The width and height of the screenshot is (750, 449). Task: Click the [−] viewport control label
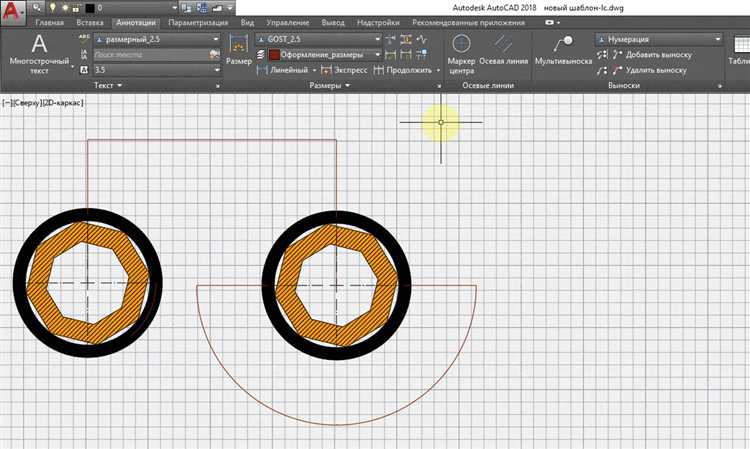point(7,102)
